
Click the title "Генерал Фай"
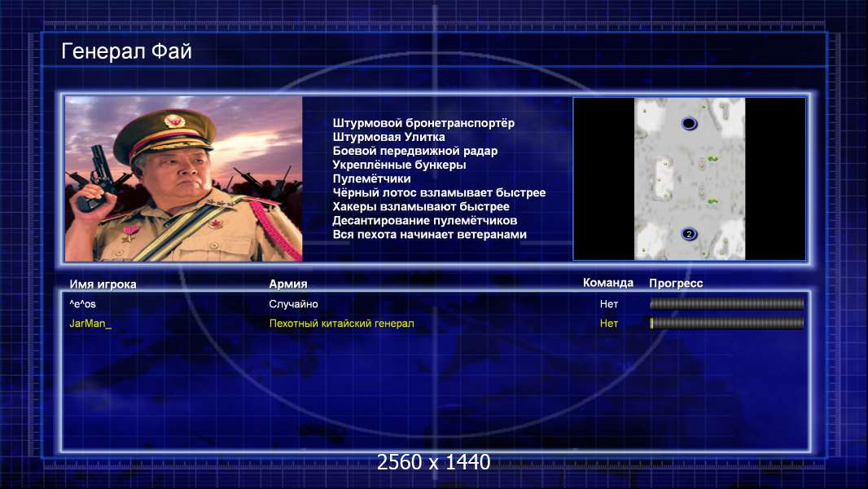coord(126,51)
